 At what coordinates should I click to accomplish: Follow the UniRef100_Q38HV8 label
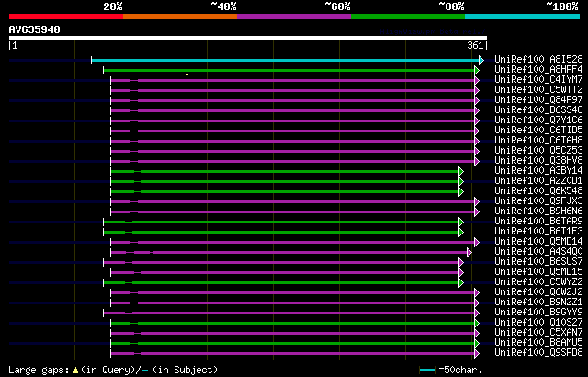coord(538,161)
